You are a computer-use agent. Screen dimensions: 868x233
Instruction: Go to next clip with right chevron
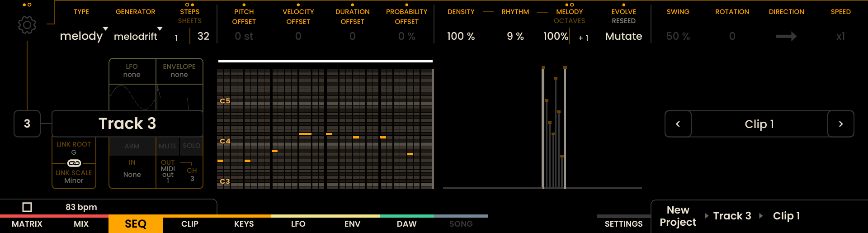pyautogui.click(x=840, y=124)
